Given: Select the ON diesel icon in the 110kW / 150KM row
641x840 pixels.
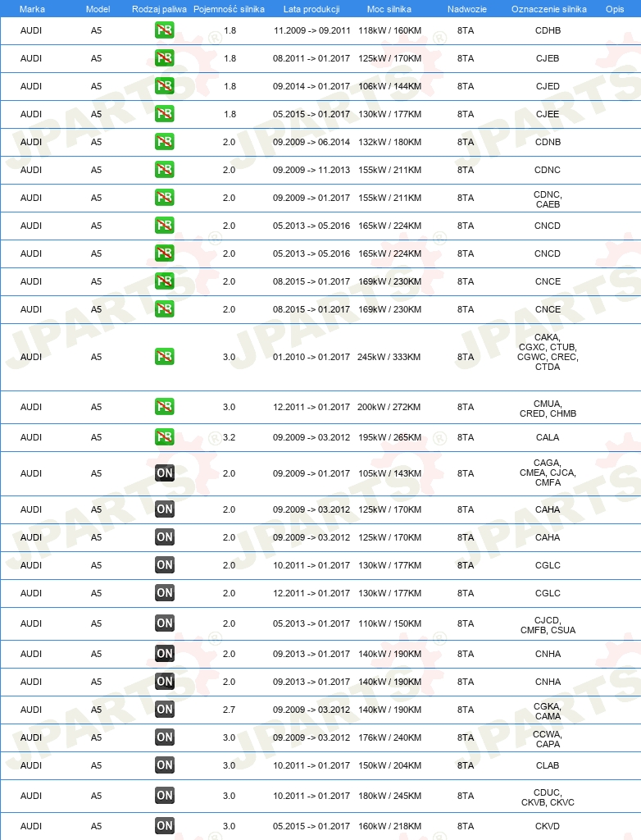Looking at the screenshot, I should click(165, 623).
